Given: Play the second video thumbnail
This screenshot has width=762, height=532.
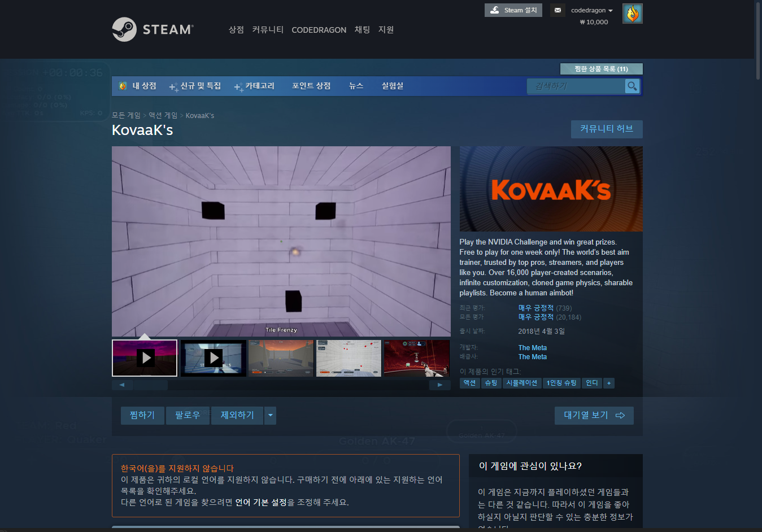Looking at the screenshot, I should 213,358.
